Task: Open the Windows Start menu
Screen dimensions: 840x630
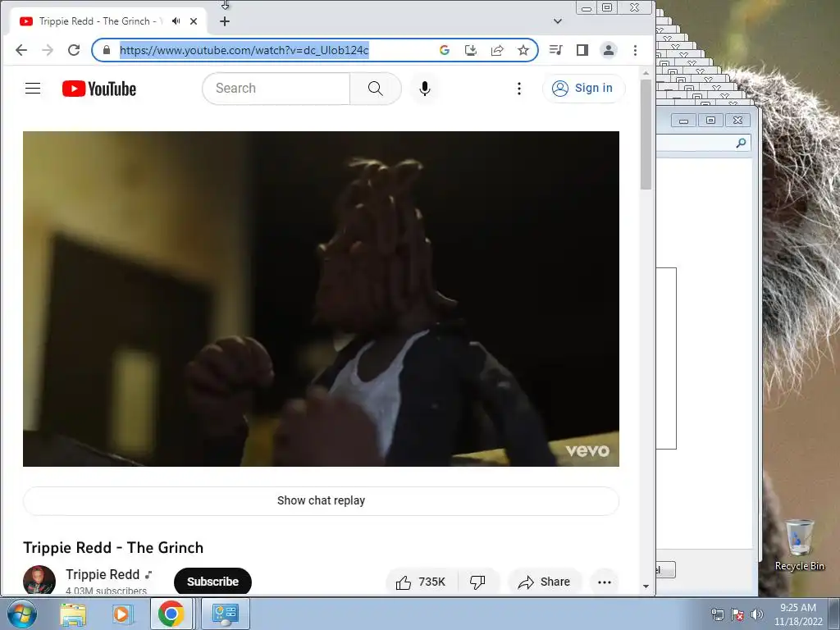Action: click(22, 614)
